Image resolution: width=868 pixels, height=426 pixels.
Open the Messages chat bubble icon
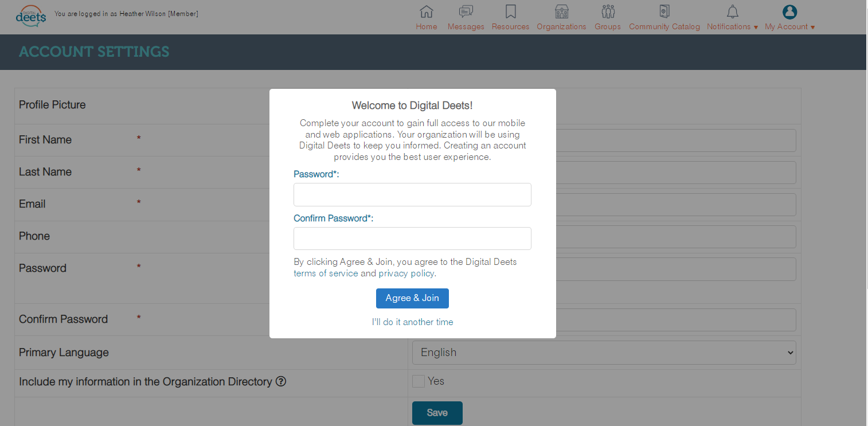466,11
